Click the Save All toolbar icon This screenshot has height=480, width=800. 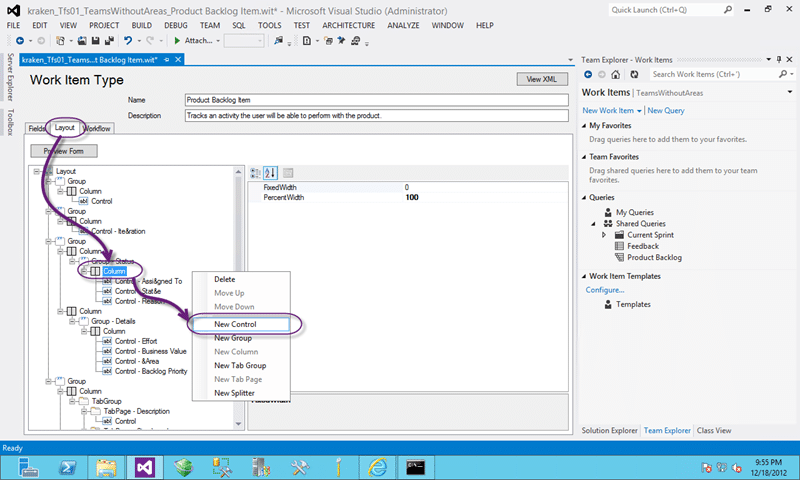(x=109, y=41)
